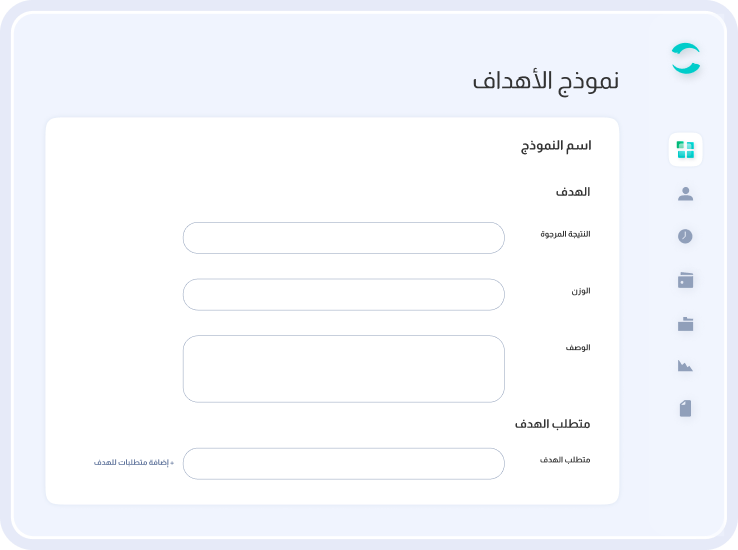The width and height of the screenshot is (738, 550).
Task: Click the teal app logo at top
Action: [x=686, y=58]
